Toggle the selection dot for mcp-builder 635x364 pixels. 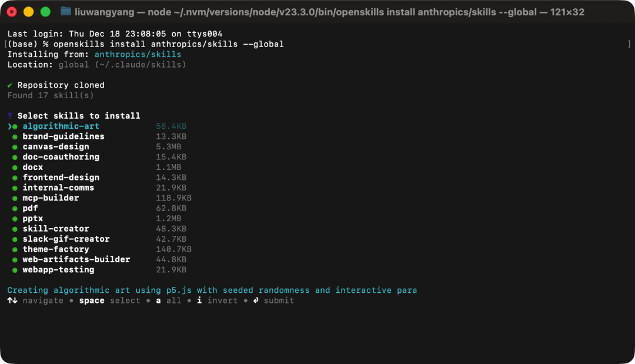tap(15, 198)
